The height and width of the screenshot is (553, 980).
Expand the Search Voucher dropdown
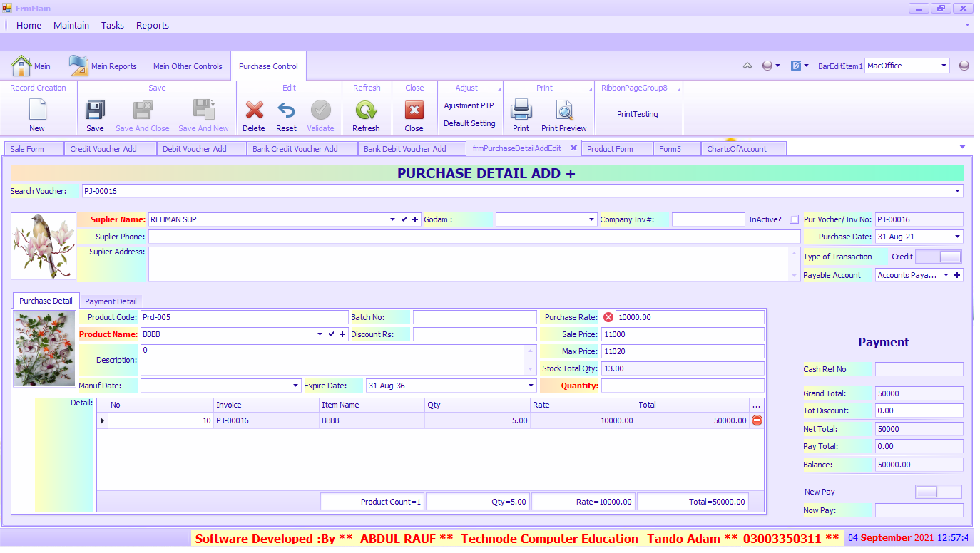(956, 191)
